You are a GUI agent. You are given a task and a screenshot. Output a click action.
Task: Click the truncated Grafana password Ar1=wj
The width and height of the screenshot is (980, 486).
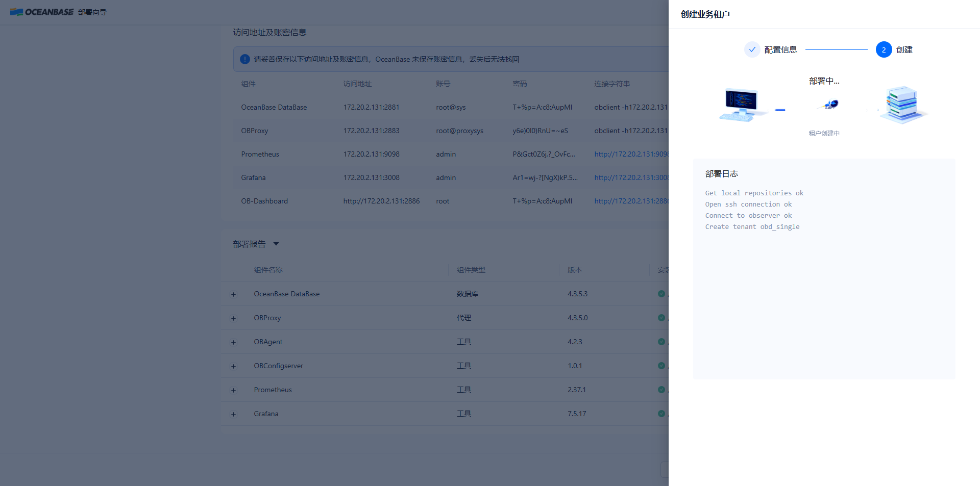click(545, 177)
